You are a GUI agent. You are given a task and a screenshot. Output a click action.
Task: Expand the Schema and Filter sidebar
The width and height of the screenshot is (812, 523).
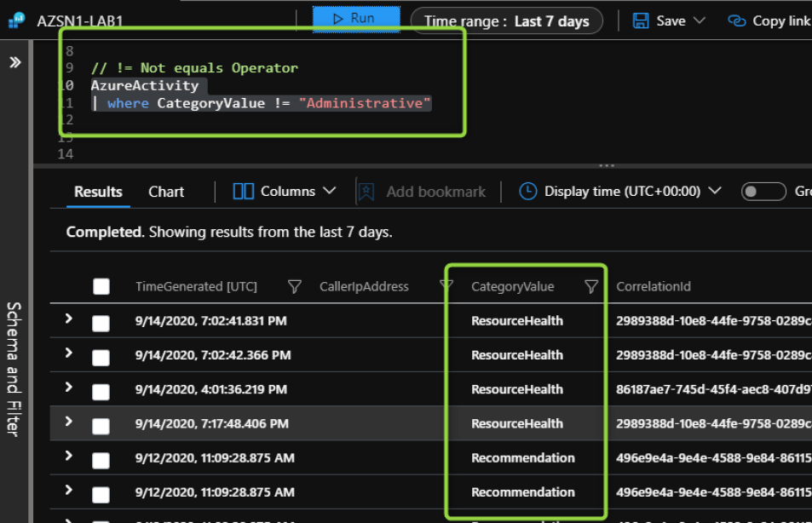(x=15, y=63)
